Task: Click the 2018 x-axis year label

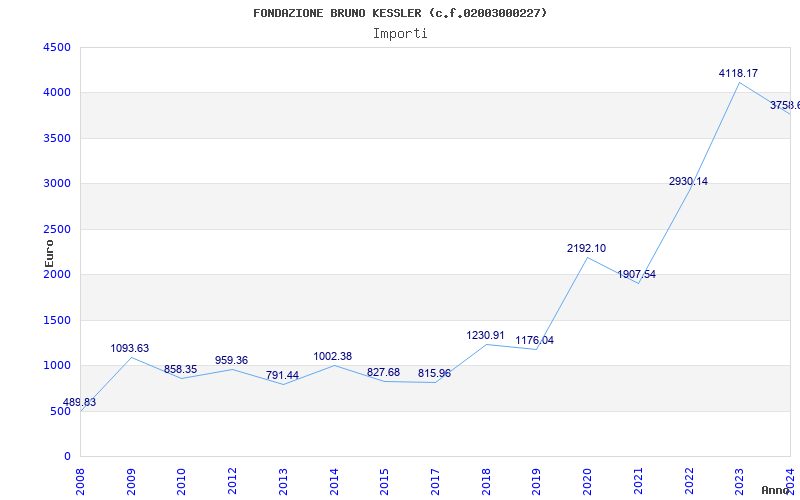Action: tap(486, 482)
